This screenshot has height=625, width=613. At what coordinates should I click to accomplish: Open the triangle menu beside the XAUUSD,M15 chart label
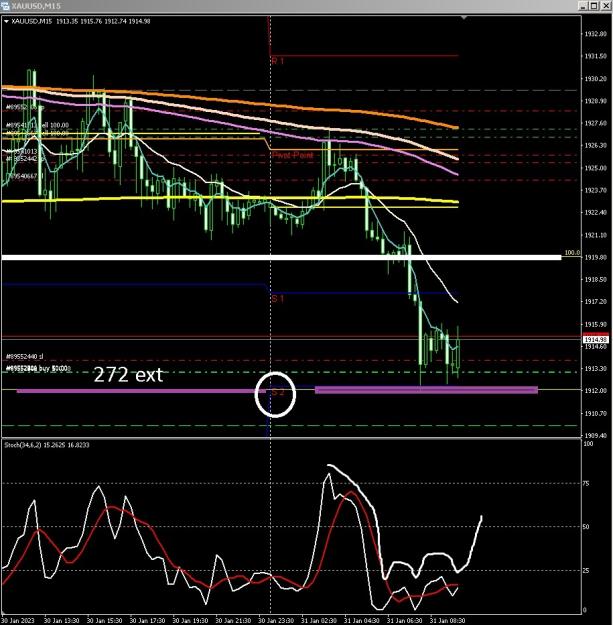[6, 22]
